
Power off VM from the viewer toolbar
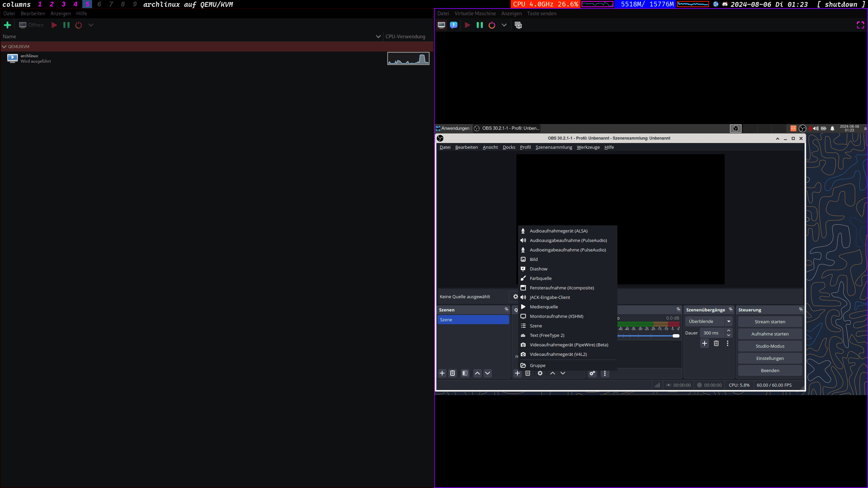click(x=492, y=25)
